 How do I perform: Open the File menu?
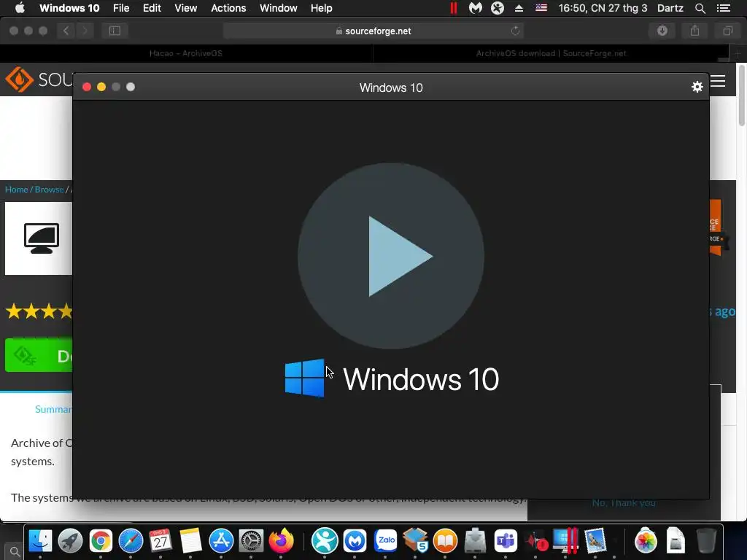pos(121,8)
